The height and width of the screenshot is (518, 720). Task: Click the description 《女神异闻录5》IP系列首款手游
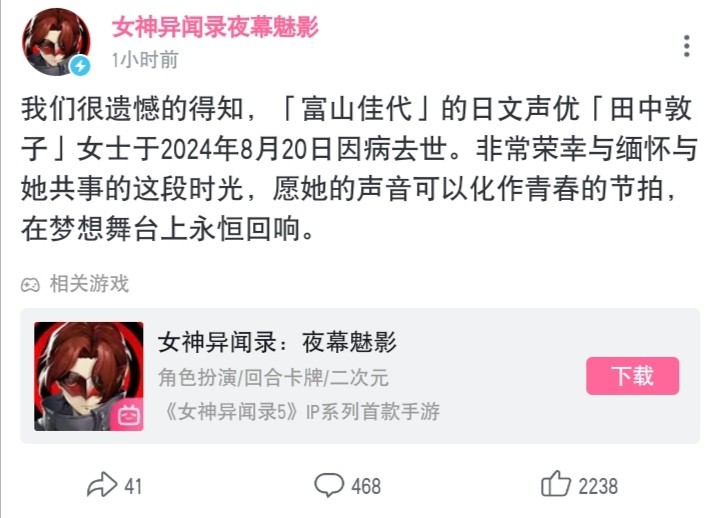(300, 411)
